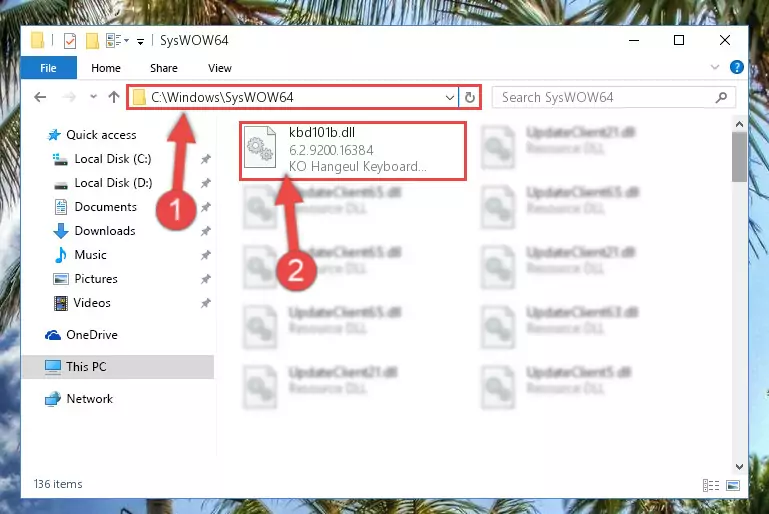This screenshot has width=769, height=514.
Task: Click the 136 items status text
Action: (x=58, y=484)
